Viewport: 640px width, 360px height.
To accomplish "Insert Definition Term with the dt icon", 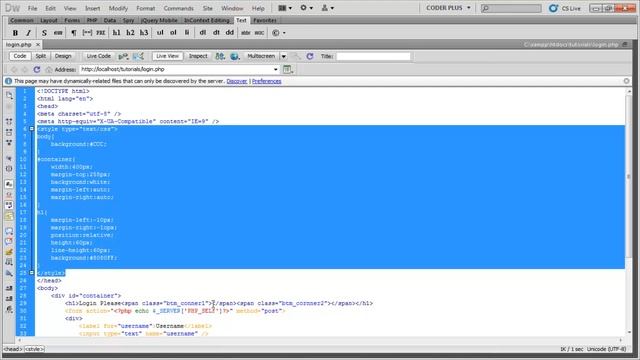I will [x=216, y=33].
